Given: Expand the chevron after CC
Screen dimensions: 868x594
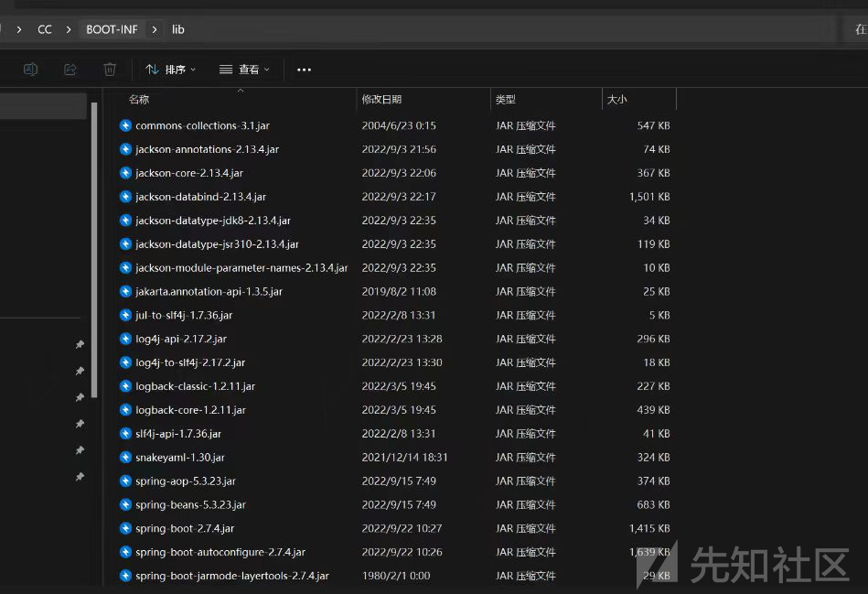Looking at the screenshot, I should click(x=69, y=29).
